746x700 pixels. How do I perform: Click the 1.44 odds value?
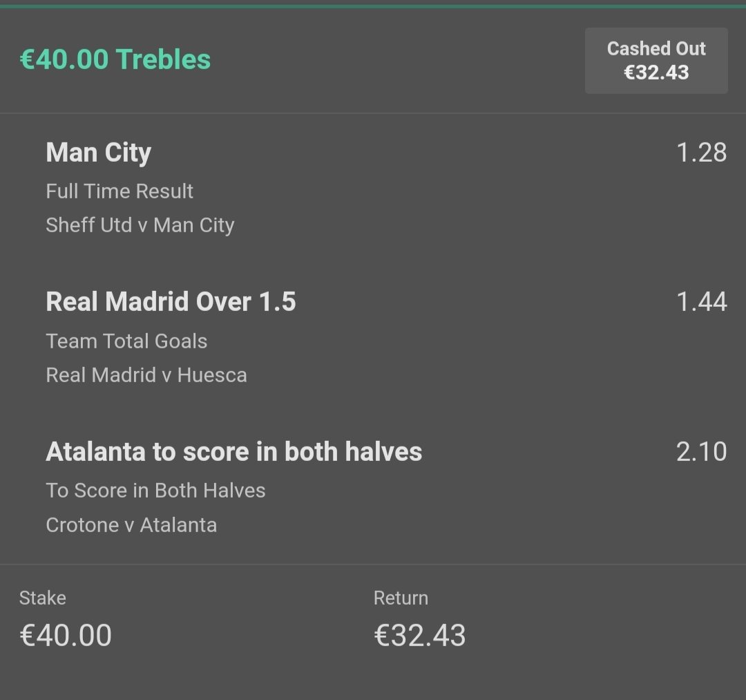701,302
